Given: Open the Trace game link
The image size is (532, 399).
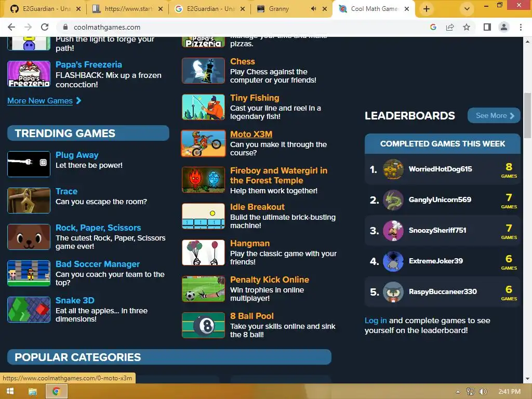Looking at the screenshot, I should tap(66, 191).
